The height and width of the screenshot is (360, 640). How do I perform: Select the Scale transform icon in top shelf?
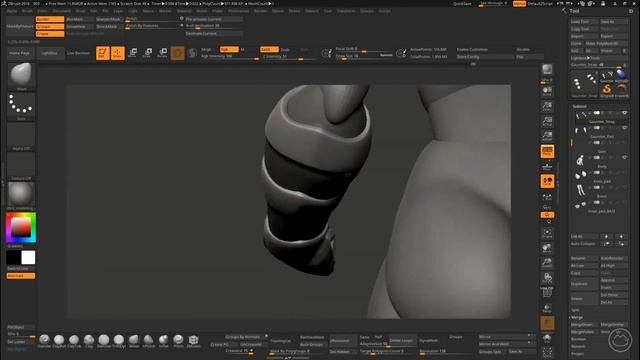(147, 53)
